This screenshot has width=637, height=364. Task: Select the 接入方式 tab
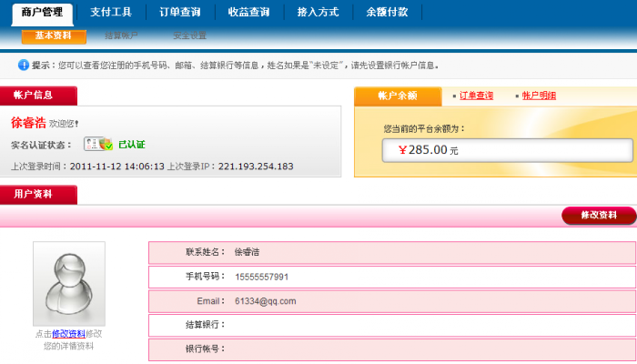coord(318,13)
